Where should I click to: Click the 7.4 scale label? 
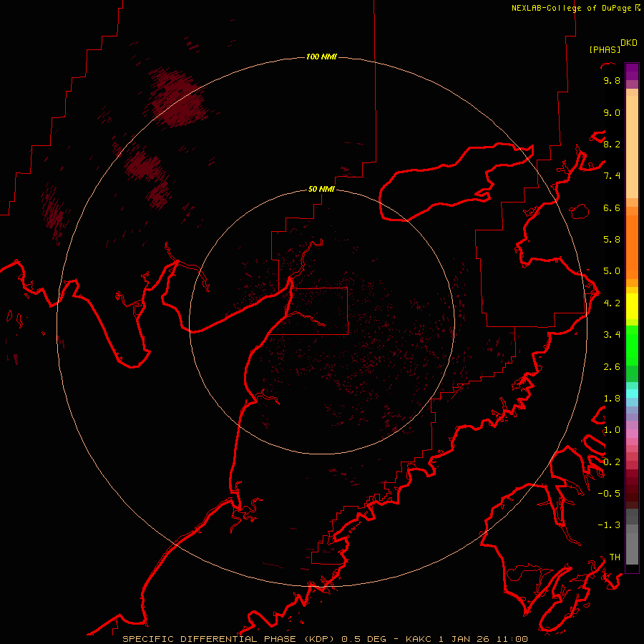pos(612,176)
